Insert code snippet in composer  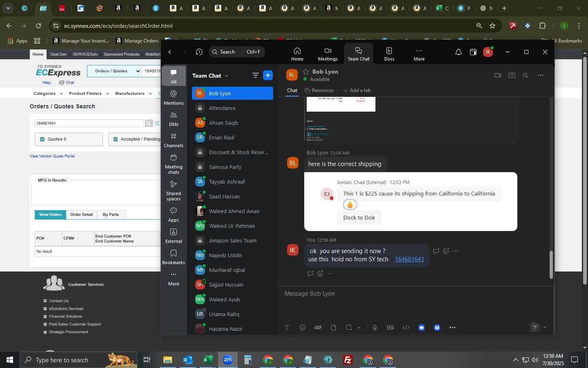[x=406, y=328]
